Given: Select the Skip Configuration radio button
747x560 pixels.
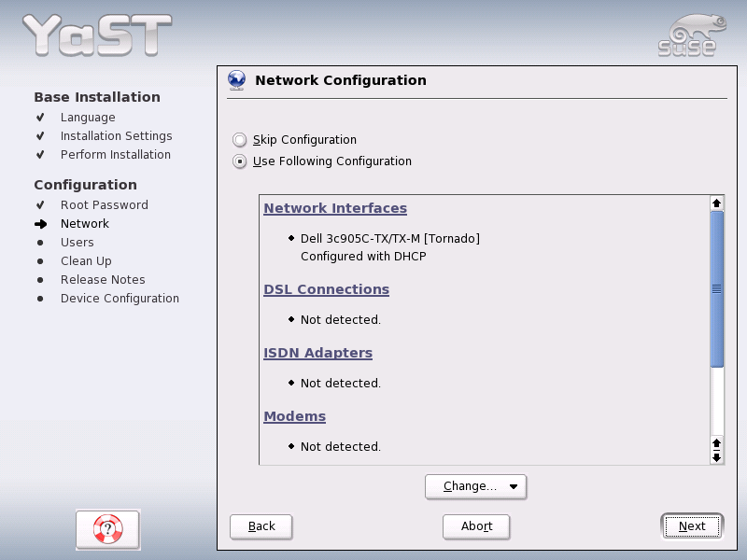Looking at the screenshot, I should 240,139.
